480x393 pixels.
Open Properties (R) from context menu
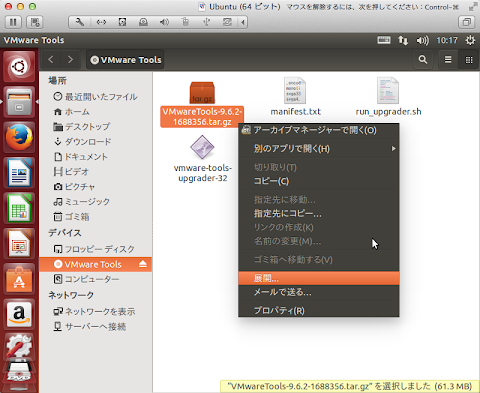tap(319, 311)
